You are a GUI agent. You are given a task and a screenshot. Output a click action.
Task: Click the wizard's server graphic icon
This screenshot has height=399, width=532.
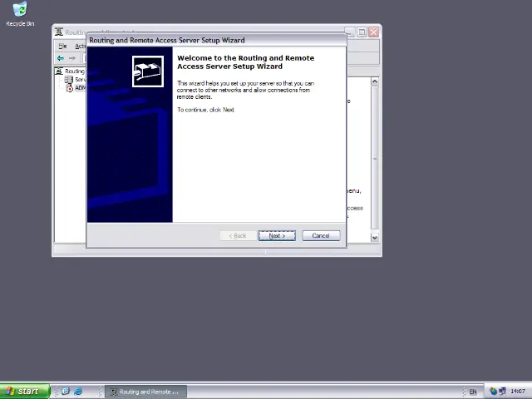[x=148, y=71]
